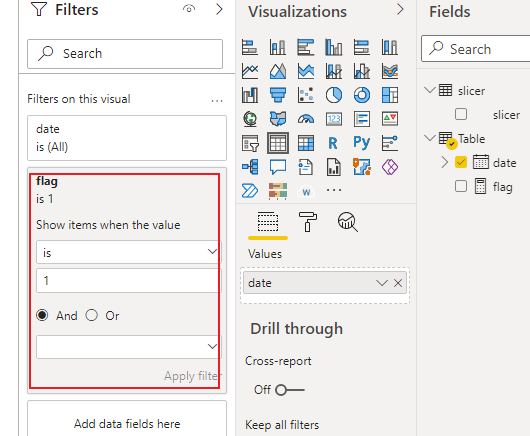
Task: Choose the Smart narrative visual
Action: 306,167
